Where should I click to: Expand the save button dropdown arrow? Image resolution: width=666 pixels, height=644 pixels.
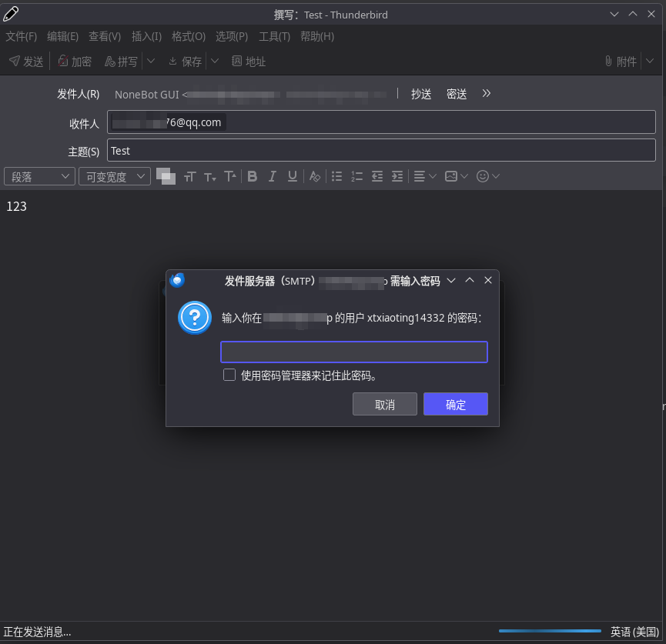[215, 62]
